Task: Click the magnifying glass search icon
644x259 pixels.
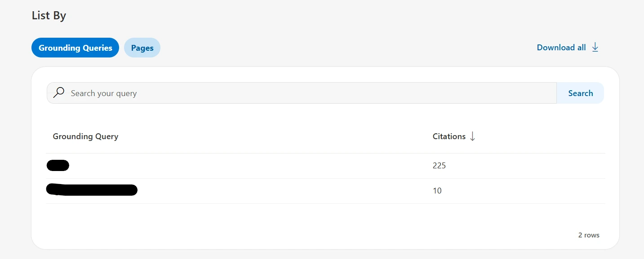Action: (58, 93)
